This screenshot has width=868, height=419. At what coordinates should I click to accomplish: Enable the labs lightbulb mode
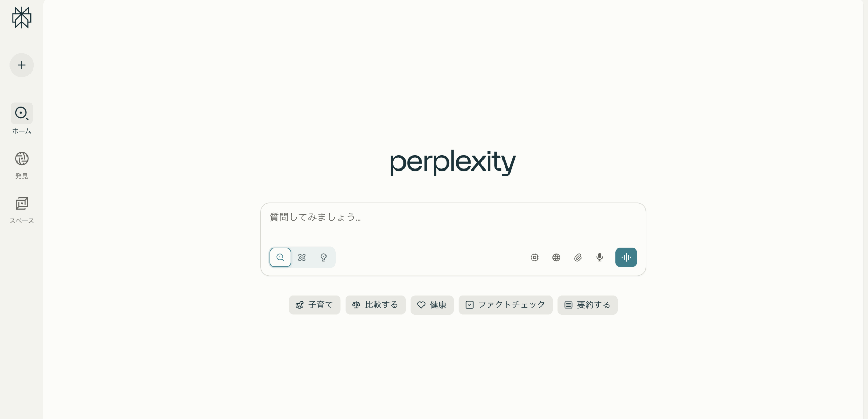coord(324,257)
